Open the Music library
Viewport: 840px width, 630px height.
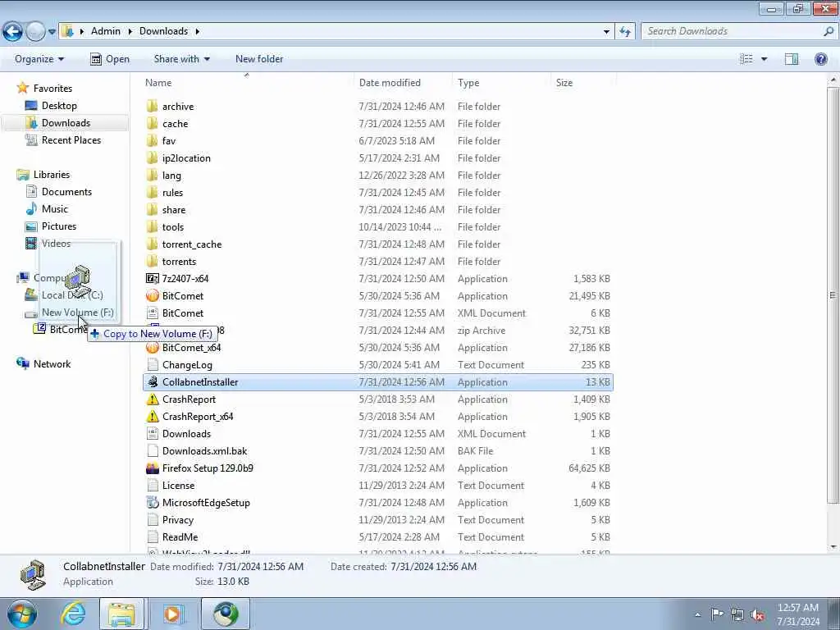coord(55,208)
